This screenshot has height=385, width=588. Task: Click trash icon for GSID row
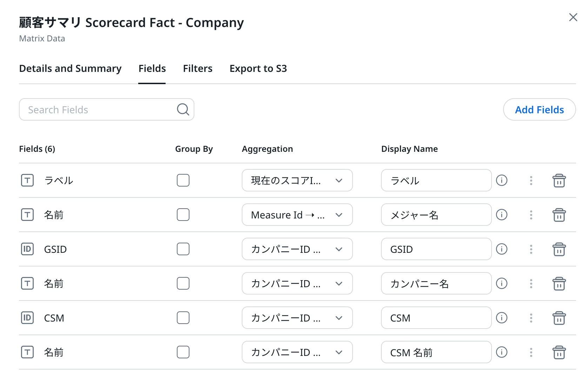[x=559, y=249]
